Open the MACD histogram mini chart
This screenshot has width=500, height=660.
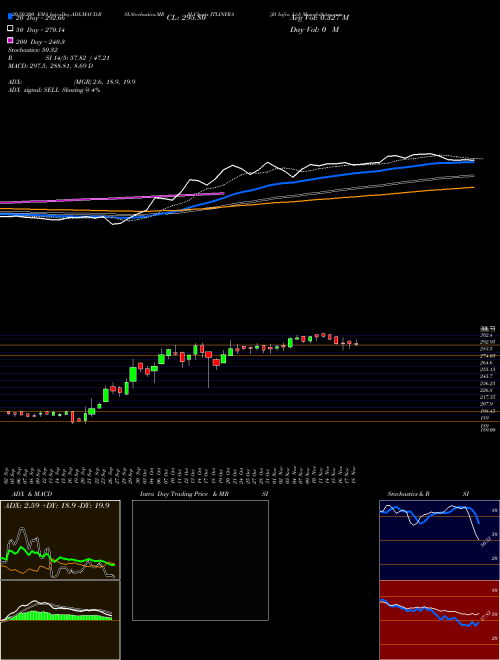[60, 620]
